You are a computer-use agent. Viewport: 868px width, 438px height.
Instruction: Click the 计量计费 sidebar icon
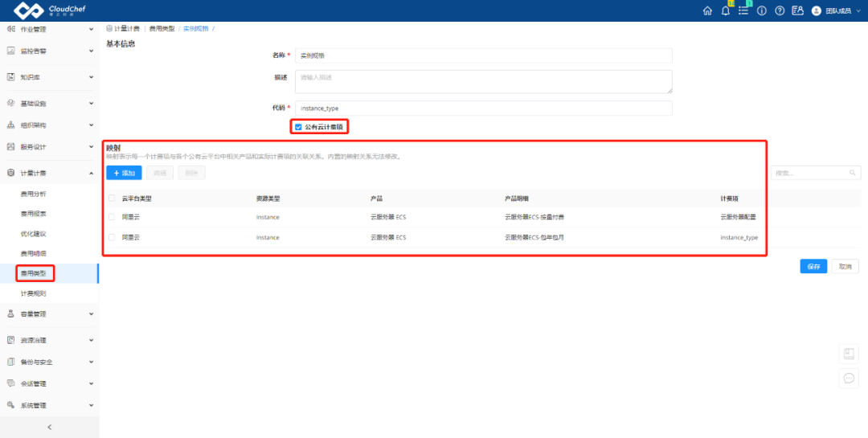click(10, 174)
